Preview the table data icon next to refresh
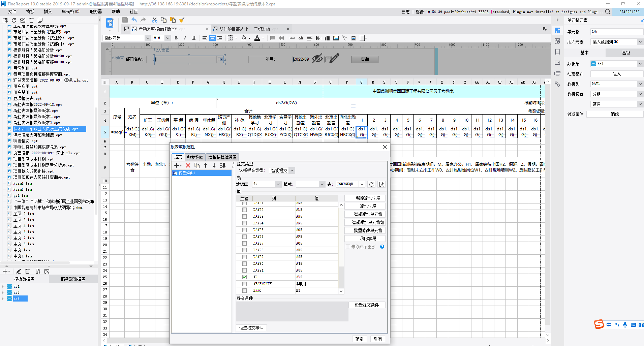The width and height of the screenshot is (644, 346). point(381,184)
